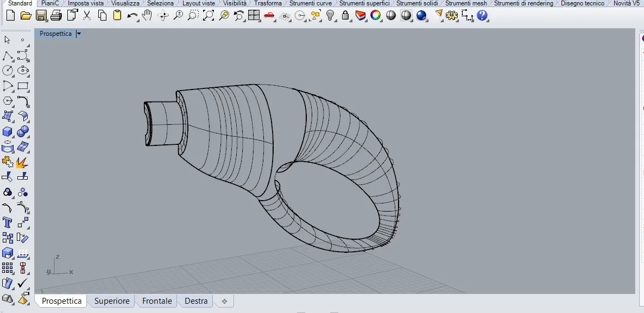The width and height of the screenshot is (644, 313).
Task: Click the dimension tool icon in Standard toolbar
Action: click(x=467, y=16)
